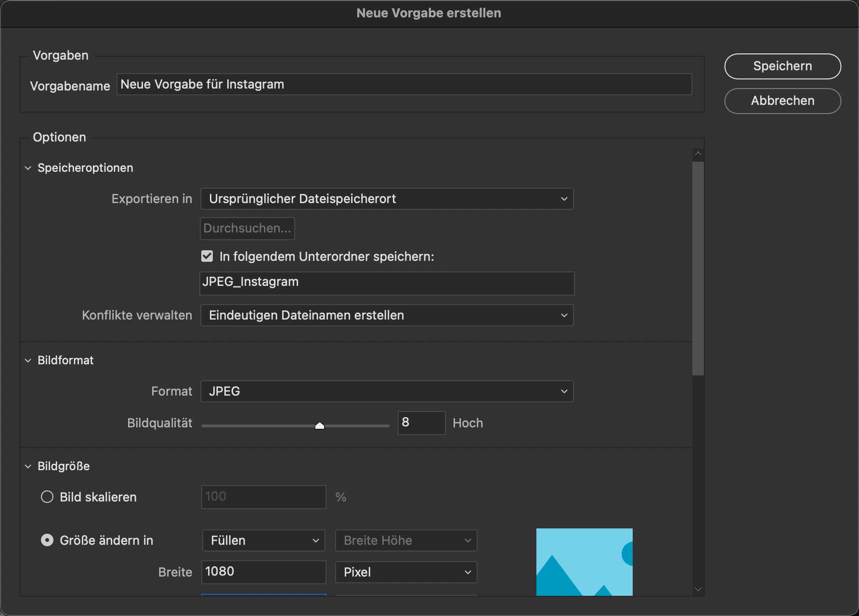The image size is (859, 616).
Task: Collapse the Bildformat section
Action: coord(28,360)
